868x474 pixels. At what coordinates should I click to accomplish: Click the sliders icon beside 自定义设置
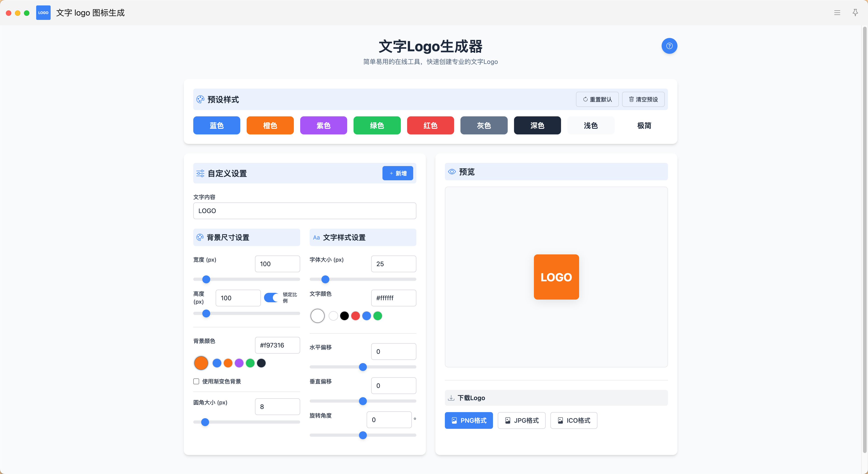pos(200,174)
